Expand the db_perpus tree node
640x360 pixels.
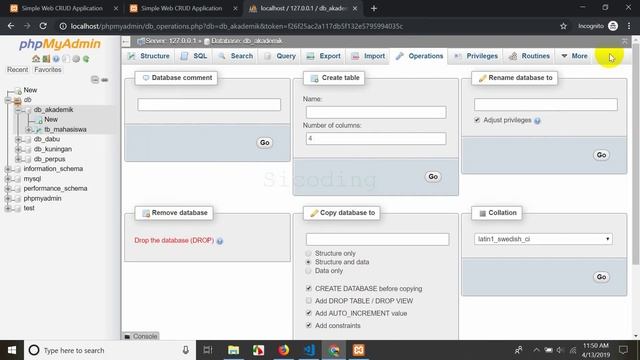(18, 159)
